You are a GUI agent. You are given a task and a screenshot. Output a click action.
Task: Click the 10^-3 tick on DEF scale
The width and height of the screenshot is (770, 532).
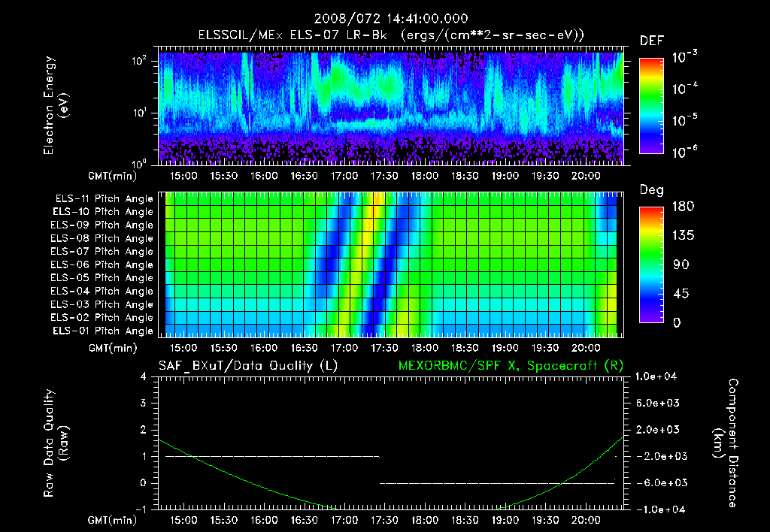click(684, 57)
